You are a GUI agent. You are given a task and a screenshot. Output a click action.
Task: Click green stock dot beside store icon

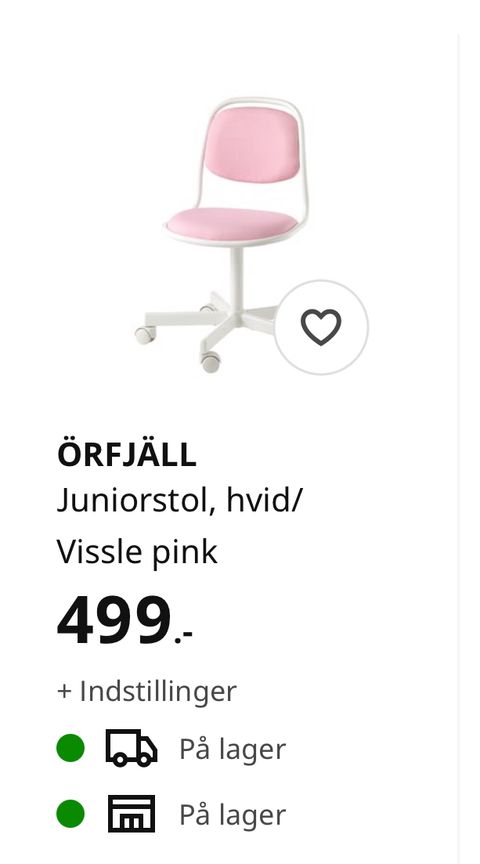pyautogui.click(x=71, y=814)
